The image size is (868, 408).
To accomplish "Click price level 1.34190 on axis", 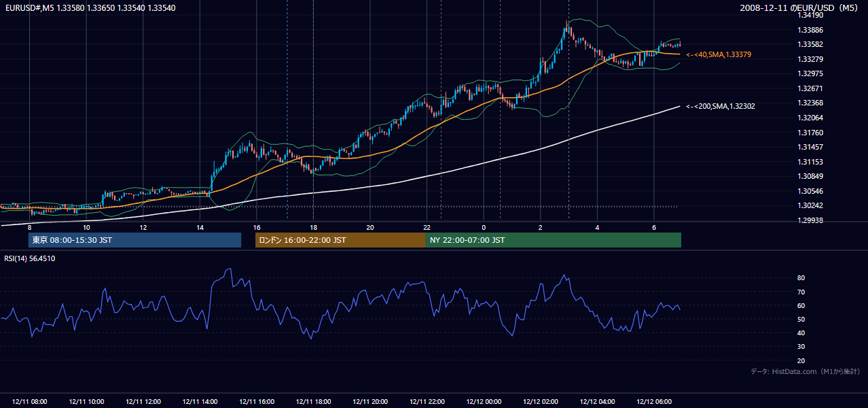I will point(810,15).
